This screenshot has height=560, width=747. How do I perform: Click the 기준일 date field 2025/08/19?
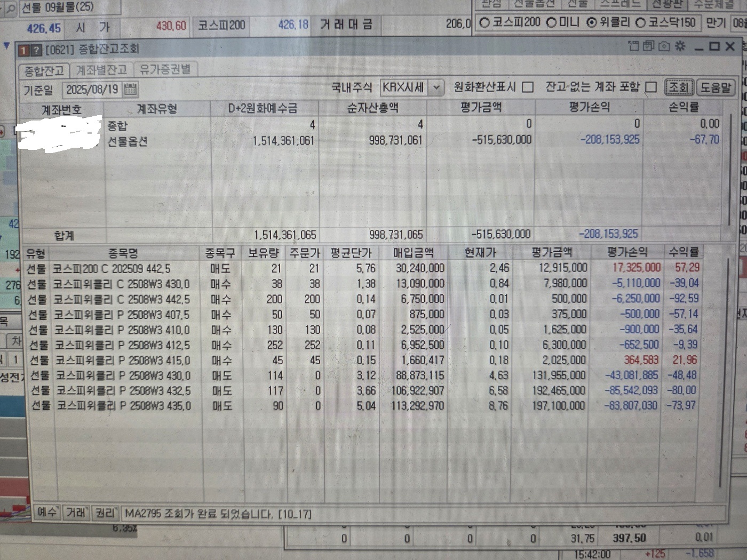pyautogui.click(x=93, y=89)
